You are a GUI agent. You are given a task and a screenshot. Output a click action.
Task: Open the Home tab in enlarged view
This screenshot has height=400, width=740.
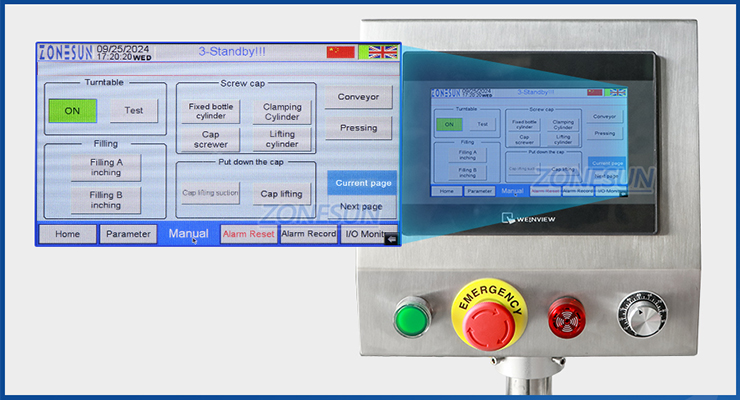67,234
